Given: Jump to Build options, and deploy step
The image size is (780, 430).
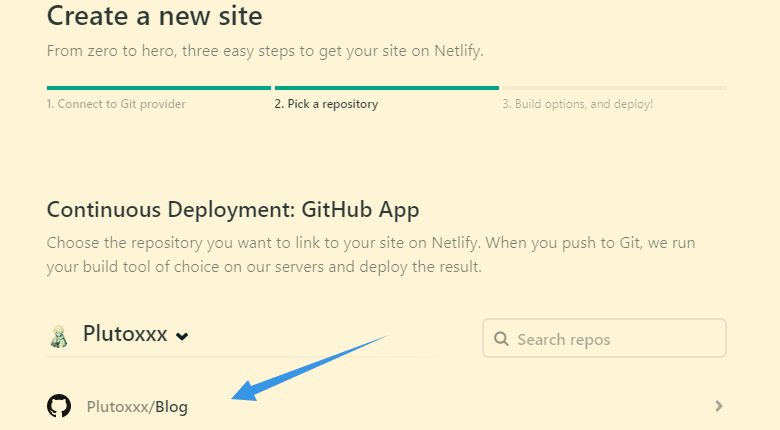Looking at the screenshot, I should (x=577, y=104).
